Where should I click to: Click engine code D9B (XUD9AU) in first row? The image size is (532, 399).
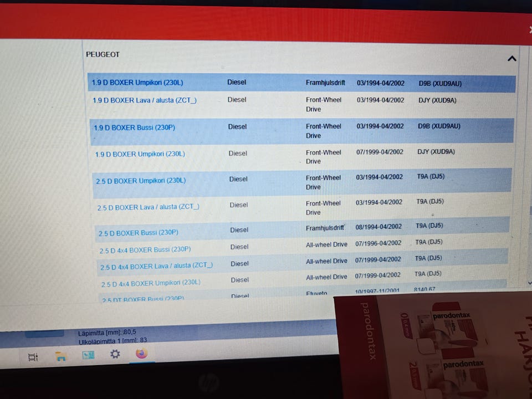point(440,84)
